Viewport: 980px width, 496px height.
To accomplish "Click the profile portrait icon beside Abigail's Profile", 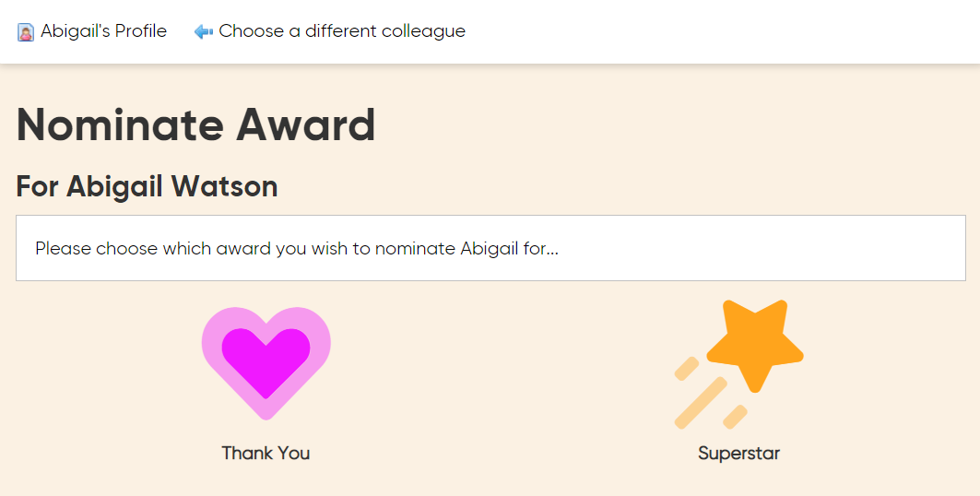I will [x=26, y=32].
